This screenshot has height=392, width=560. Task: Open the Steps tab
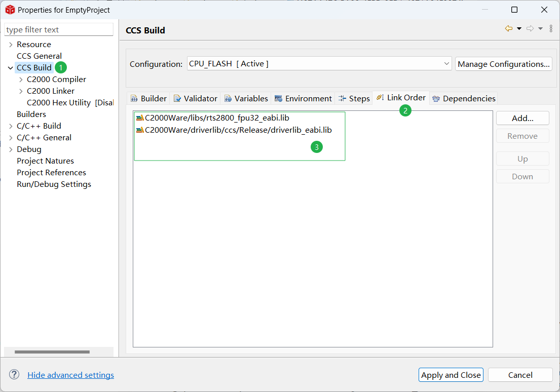click(x=354, y=98)
